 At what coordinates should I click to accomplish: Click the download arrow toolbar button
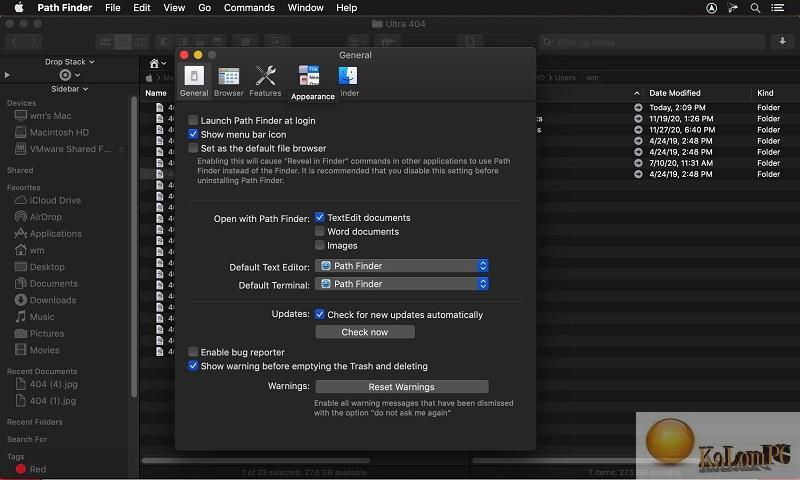click(x=782, y=41)
